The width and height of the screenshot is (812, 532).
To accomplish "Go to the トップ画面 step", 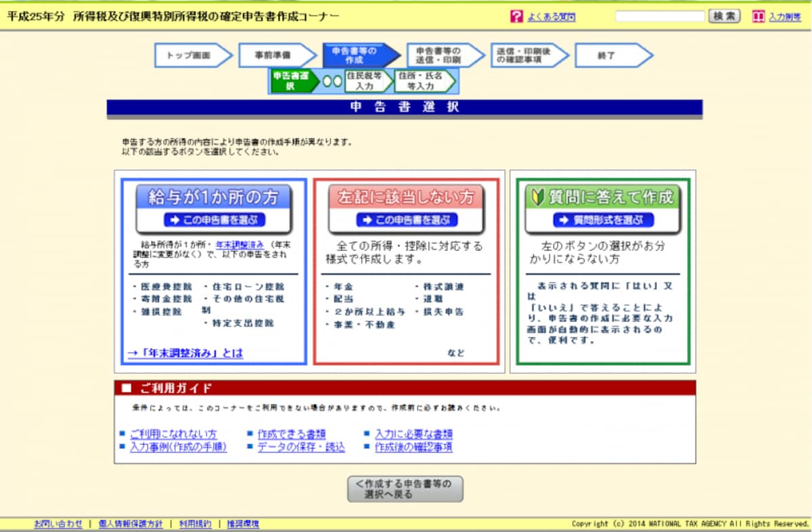I will click(x=193, y=56).
